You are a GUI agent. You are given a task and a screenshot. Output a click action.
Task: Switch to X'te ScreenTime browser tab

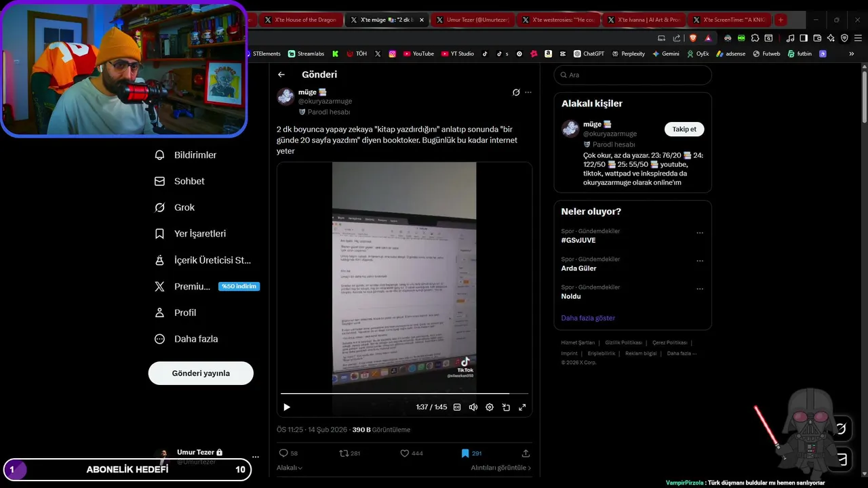[728, 20]
